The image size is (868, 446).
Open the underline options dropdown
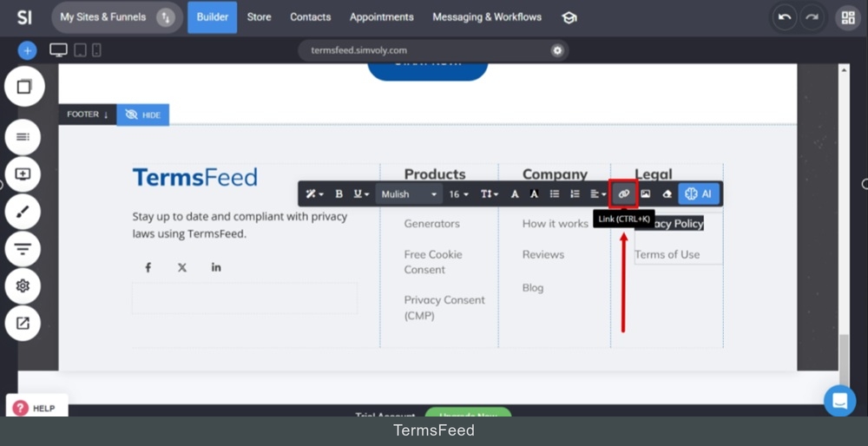pos(361,194)
